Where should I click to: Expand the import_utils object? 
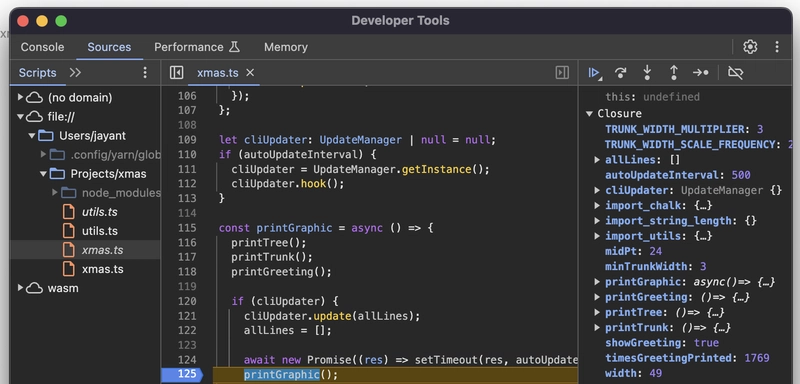(597, 236)
